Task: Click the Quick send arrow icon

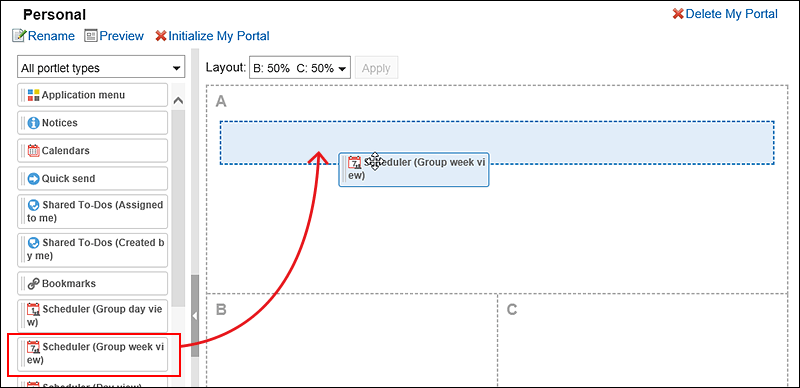Action: pos(34,179)
